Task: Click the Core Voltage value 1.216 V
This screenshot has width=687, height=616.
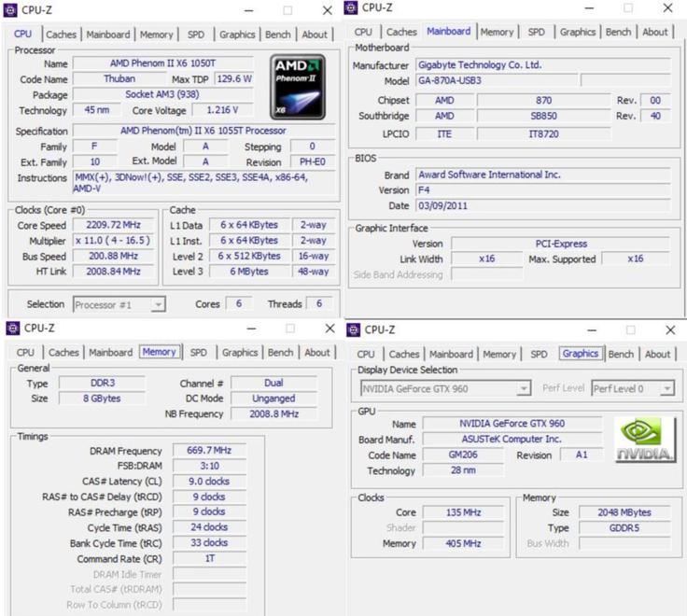Action: click(222, 110)
